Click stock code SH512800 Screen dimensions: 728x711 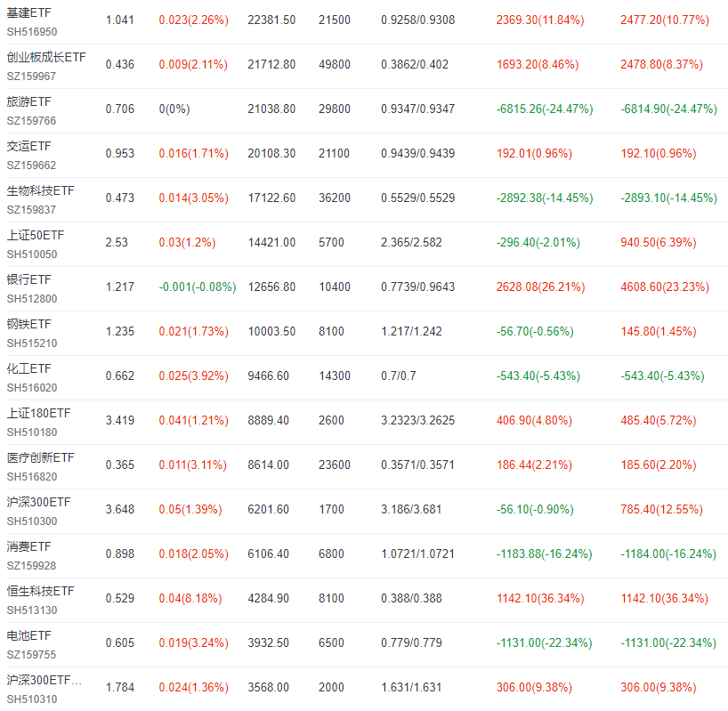click(32, 299)
